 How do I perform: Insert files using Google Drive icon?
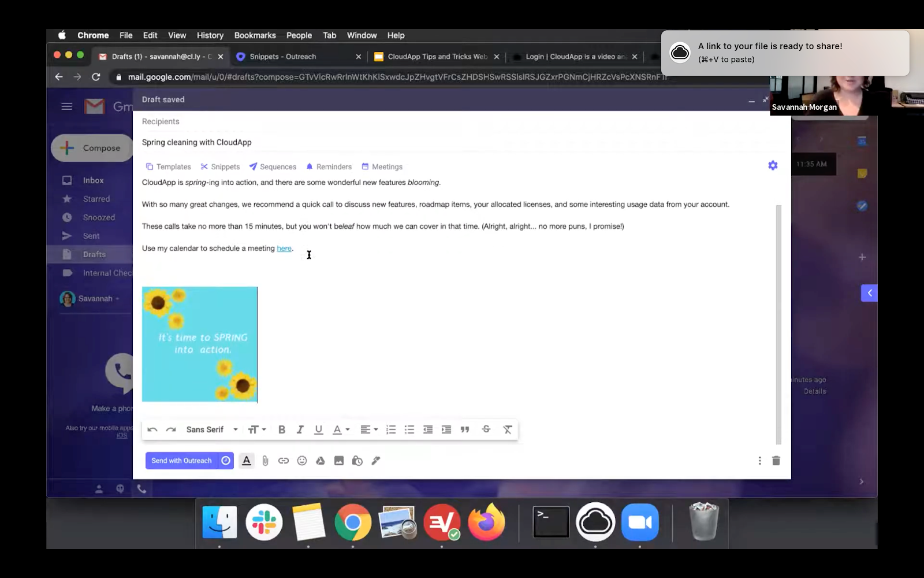[x=321, y=461]
